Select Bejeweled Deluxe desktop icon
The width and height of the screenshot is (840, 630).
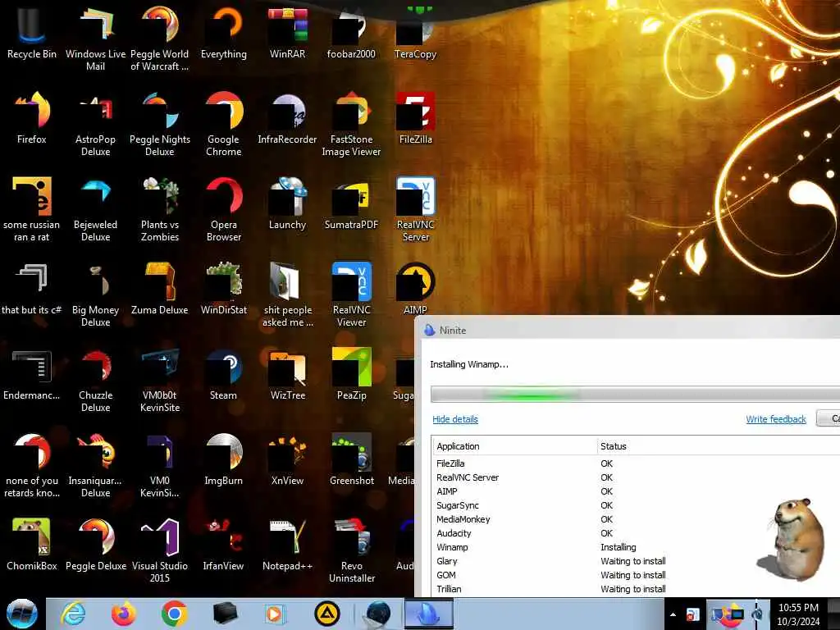click(x=95, y=209)
